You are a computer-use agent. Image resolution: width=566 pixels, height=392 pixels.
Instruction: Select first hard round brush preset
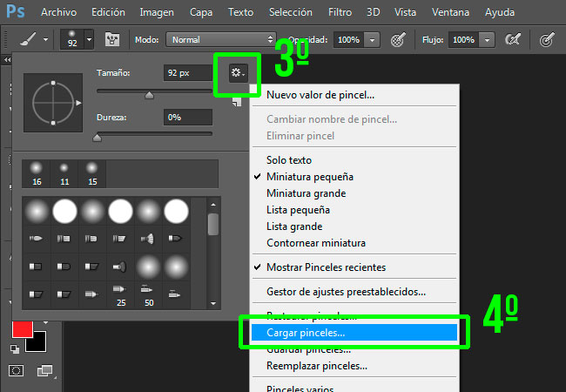point(64,211)
